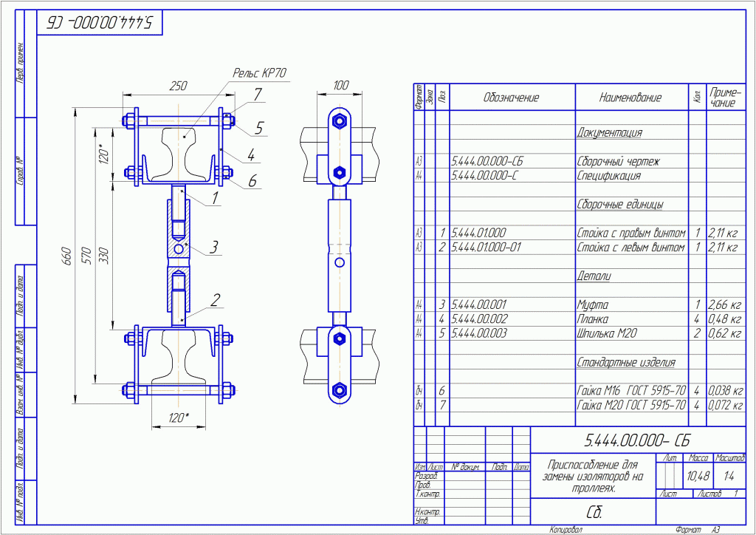Click the 'Детали' section heading
The width and height of the screenshot is (756, 535).
click(x=594, y=276)
